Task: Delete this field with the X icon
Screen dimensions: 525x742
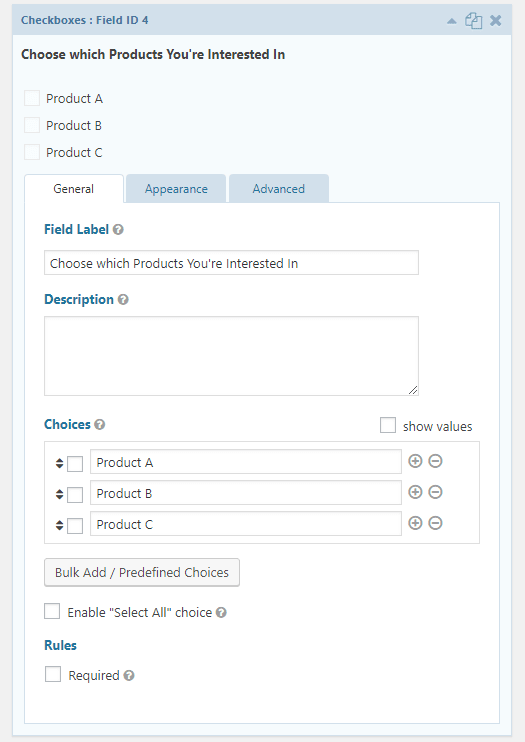Action: [x=496, y=21]
